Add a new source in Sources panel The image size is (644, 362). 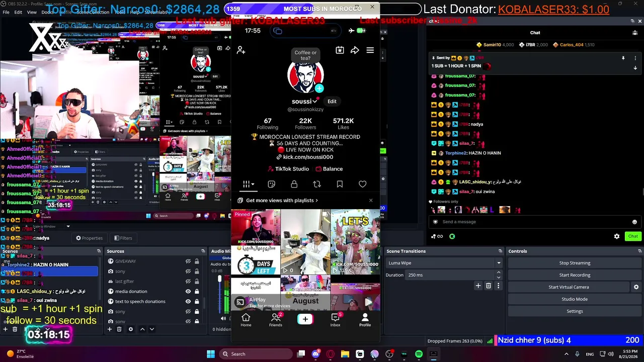pyautogui.click(x=110, y=329)
